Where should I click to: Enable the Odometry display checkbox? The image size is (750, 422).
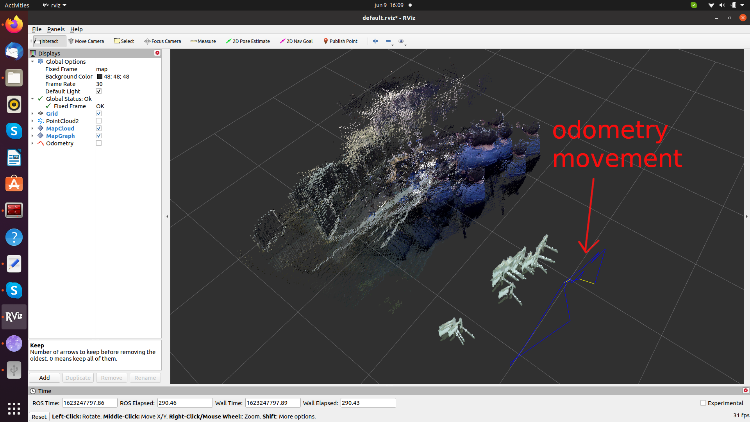click(x=98, y=143)
